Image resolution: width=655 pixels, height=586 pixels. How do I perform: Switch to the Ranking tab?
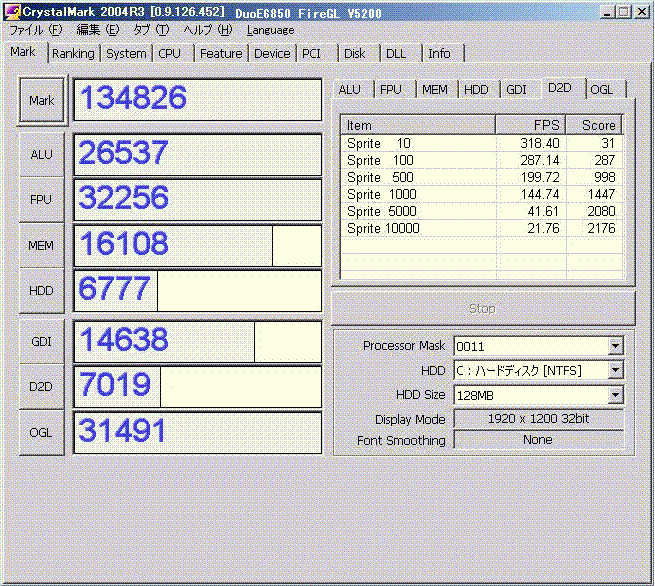(x=73, y=53)
